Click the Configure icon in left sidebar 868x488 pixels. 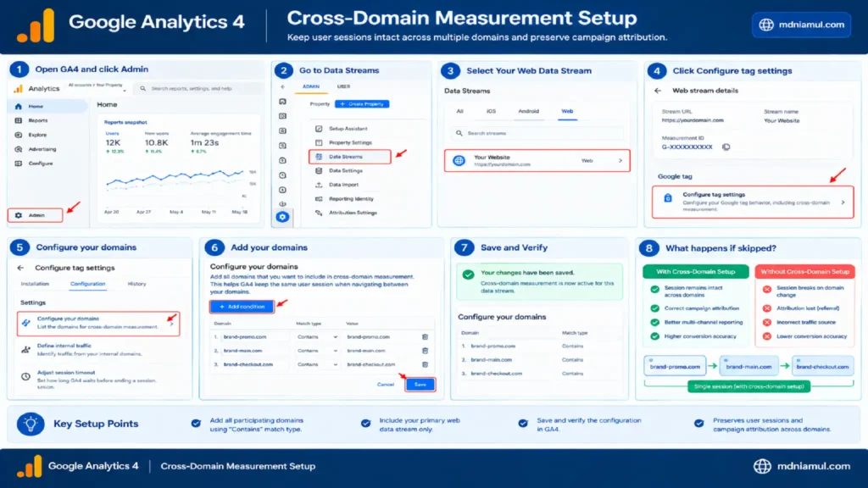pos(19,164)
